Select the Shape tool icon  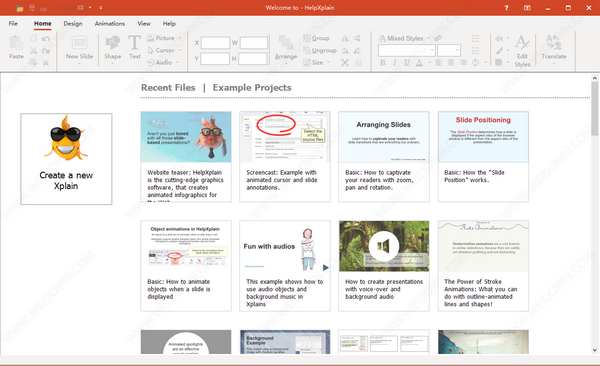pos(112,43)
